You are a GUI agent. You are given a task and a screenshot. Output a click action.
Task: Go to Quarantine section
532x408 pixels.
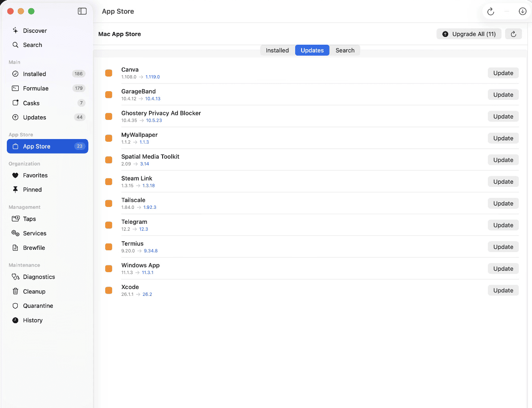(47, 306)
